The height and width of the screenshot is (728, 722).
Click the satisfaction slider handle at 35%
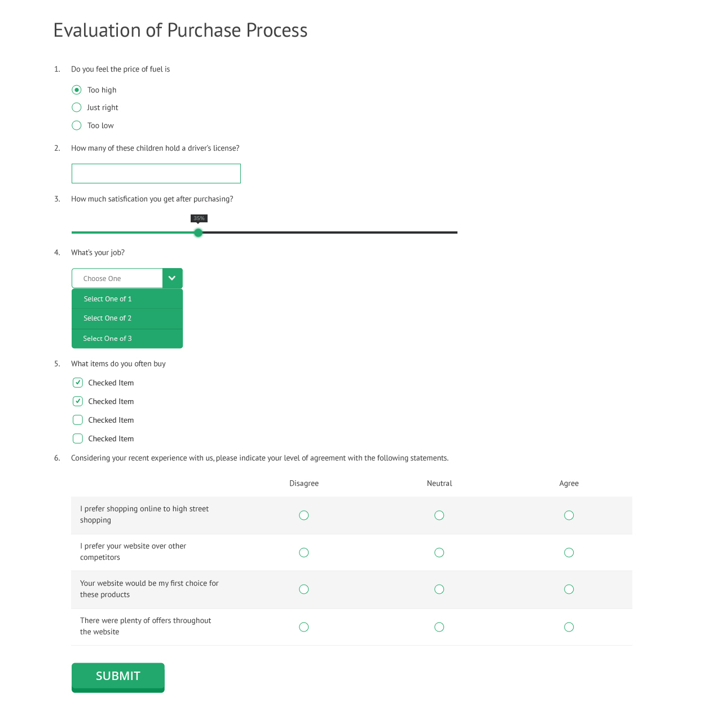click(198, 233)
